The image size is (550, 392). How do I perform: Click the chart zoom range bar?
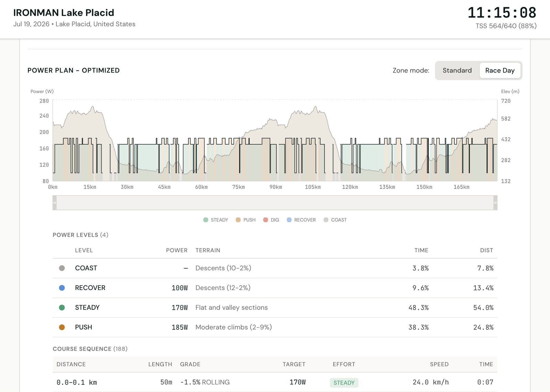(275, 203)
